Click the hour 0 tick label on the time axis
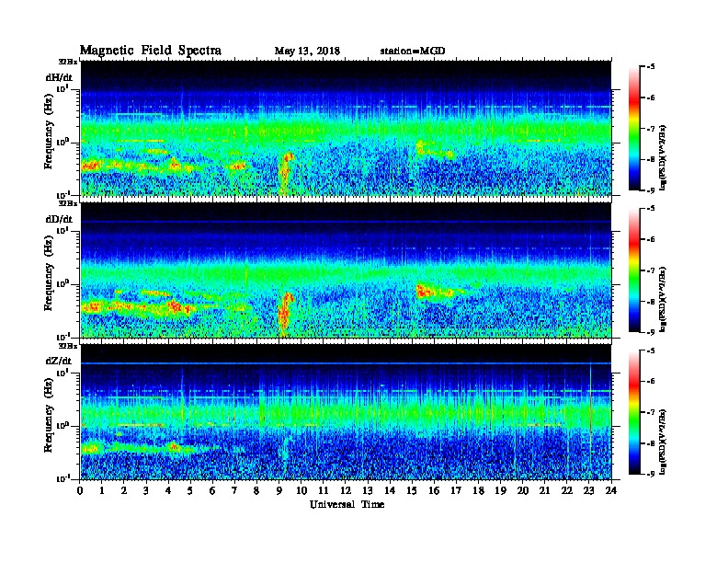728x563 pixels. [80, 490]
